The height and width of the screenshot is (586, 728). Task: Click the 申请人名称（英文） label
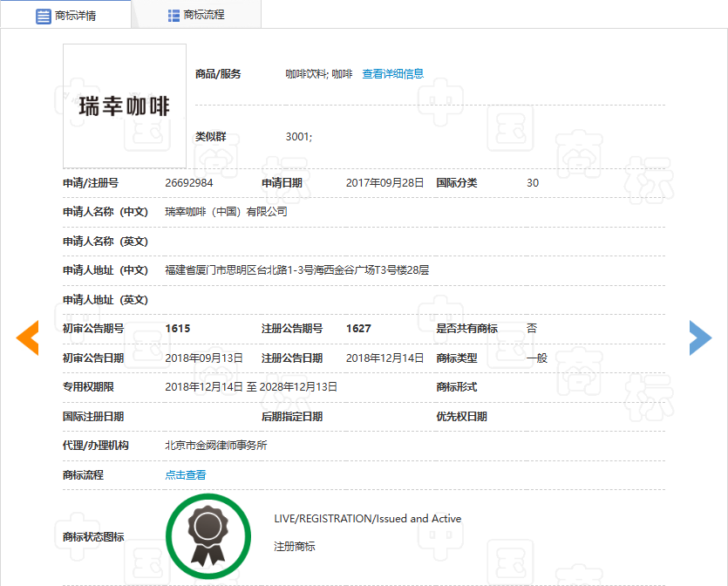(105, 242)
